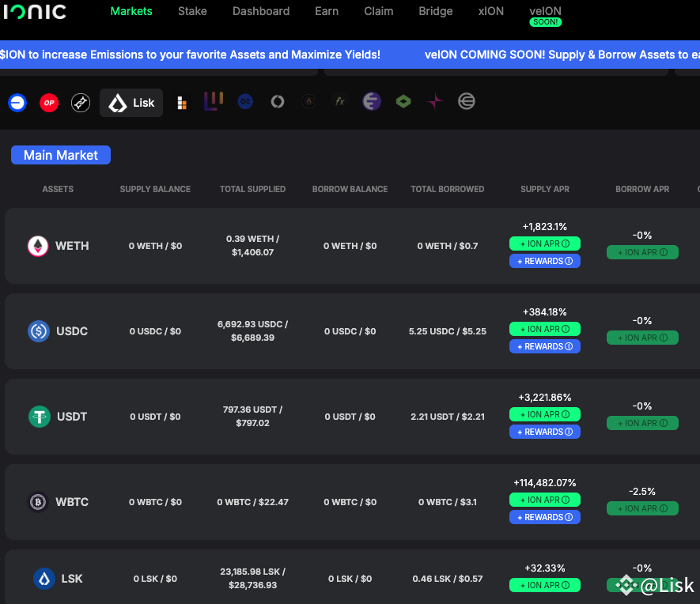Select the fx network icon
700x604 pixels.
(x=339, y=101)
